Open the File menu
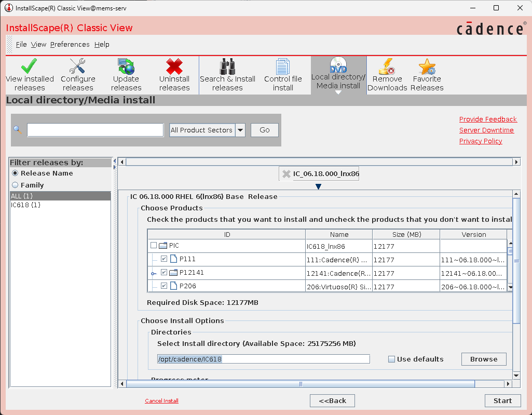Screen dimensions: 532x415 [21, 45]
